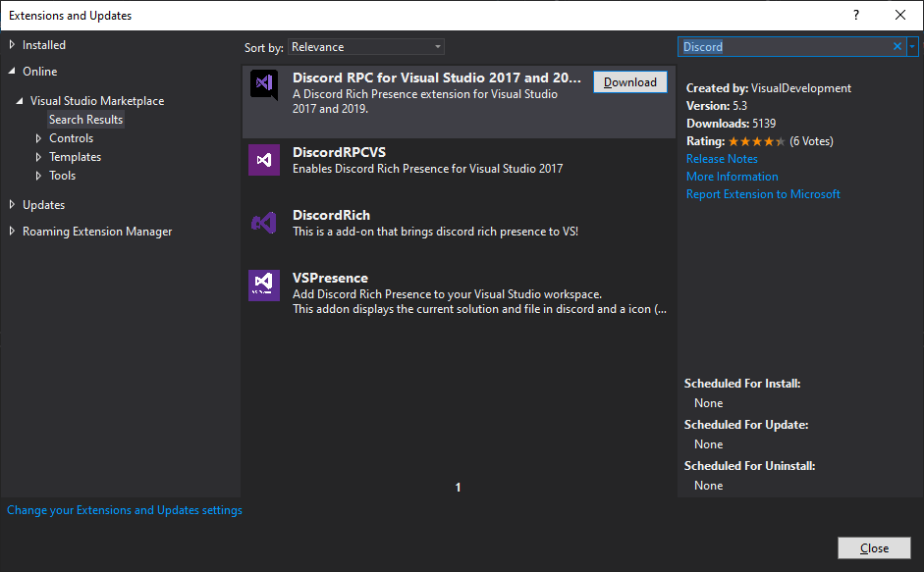
Task: Close window with title bar X
Action: [x=900, y=15]
